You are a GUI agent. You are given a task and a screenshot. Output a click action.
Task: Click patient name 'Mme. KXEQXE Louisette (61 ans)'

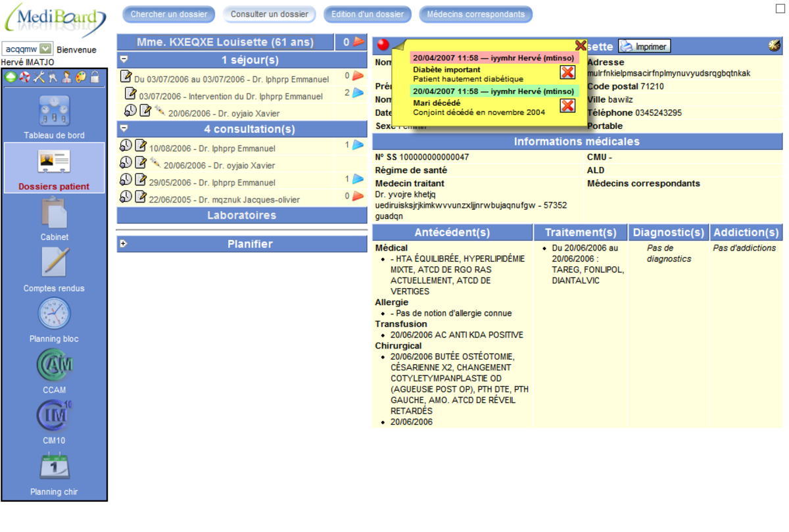click(226, 42)
